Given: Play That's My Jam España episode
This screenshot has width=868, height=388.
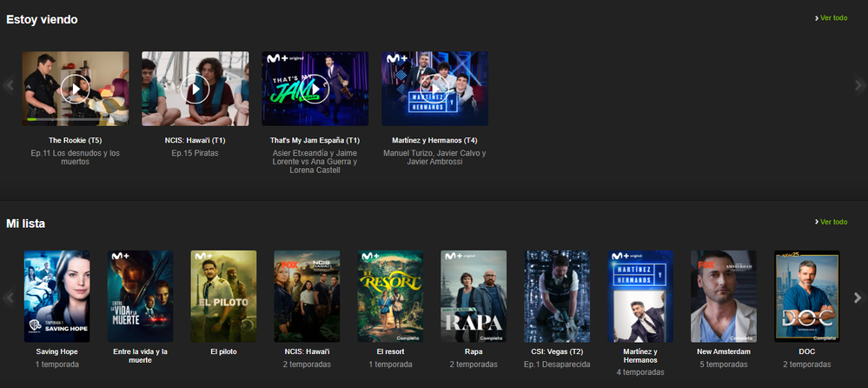Looking at the screenshot, I should coord(315,89).
